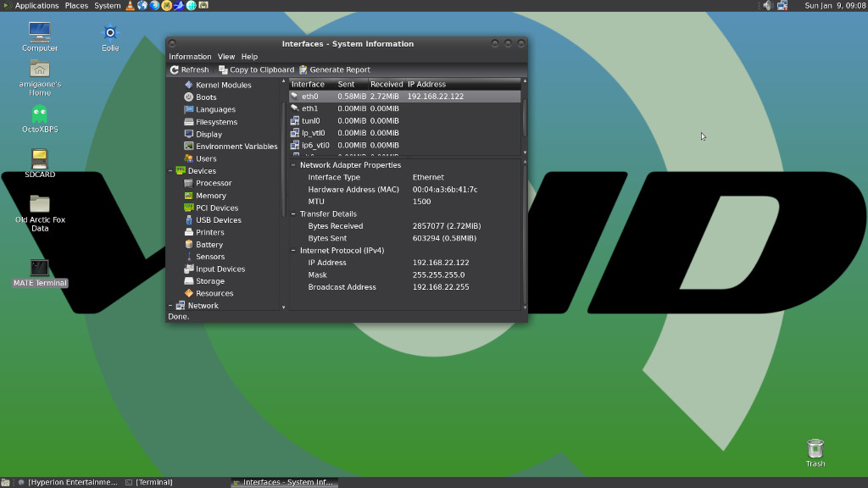Screen dimensions: 868x488
Task: Collapse the Network Adapter Properties section
Action: (x=293, y=165)
